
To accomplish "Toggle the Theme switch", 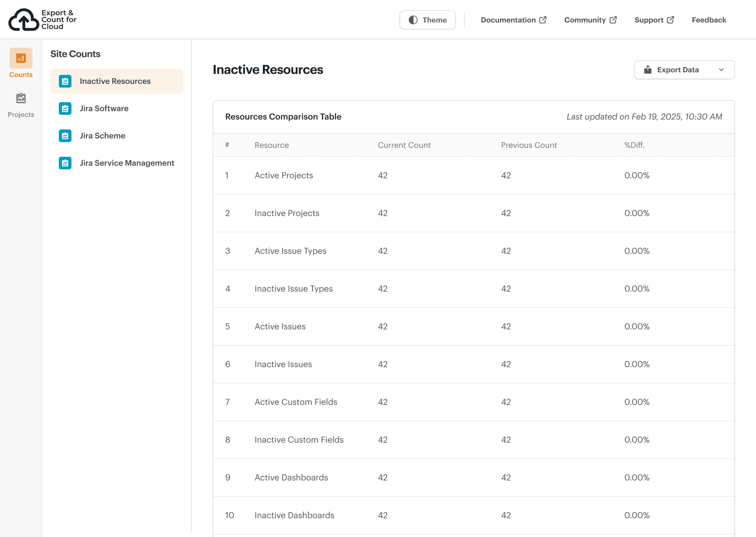I will [427, 20].
